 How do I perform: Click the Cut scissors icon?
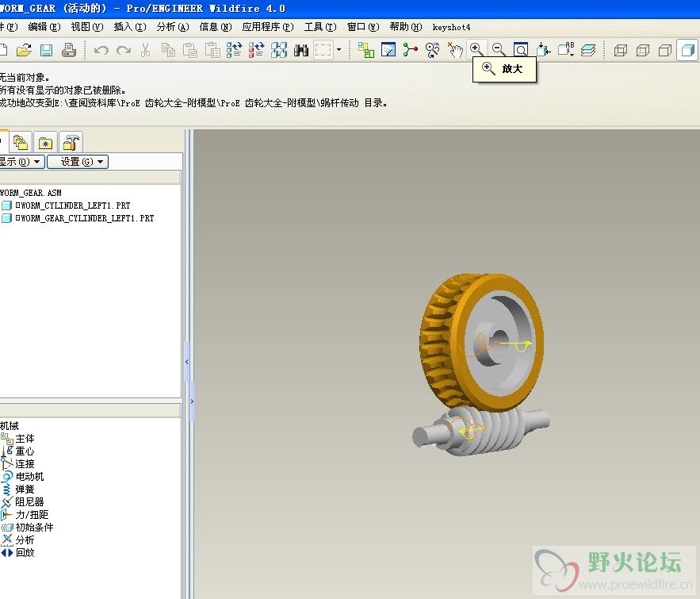146,50
